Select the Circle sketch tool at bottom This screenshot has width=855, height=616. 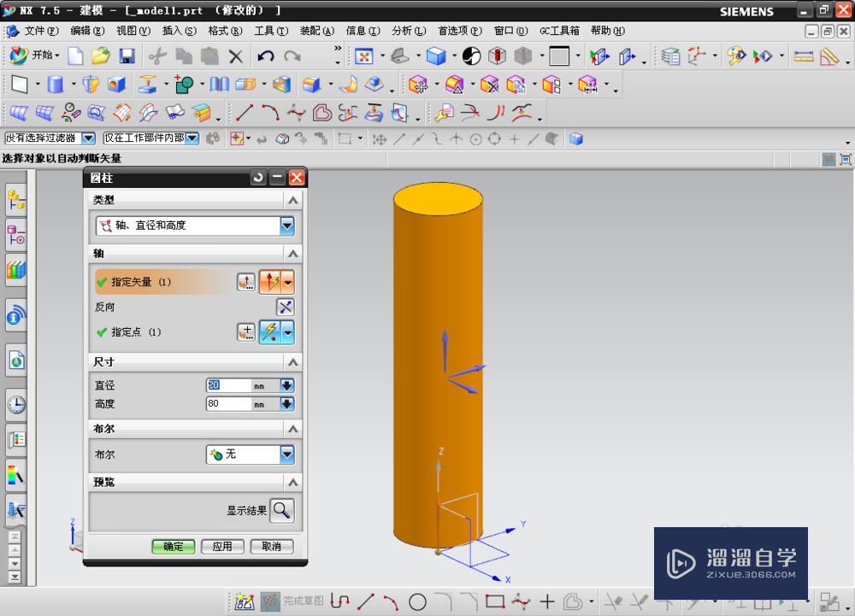417,601
